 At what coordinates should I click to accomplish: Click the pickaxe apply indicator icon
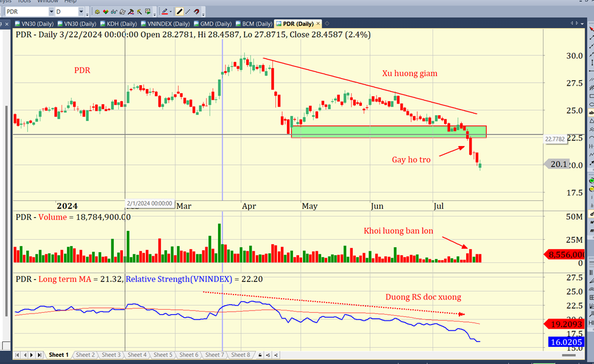140,12
